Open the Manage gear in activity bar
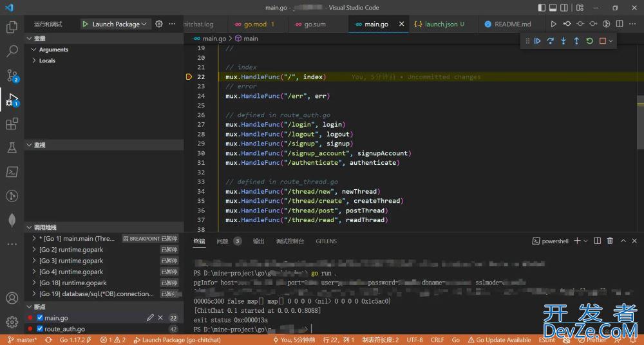The image size is (644, 345). [12, 322]
